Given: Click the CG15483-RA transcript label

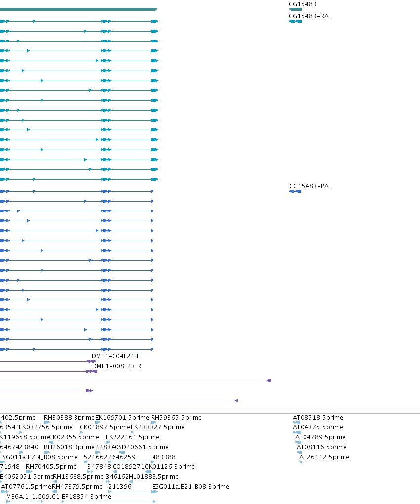Looking at the screenshot, I should 308,16.
